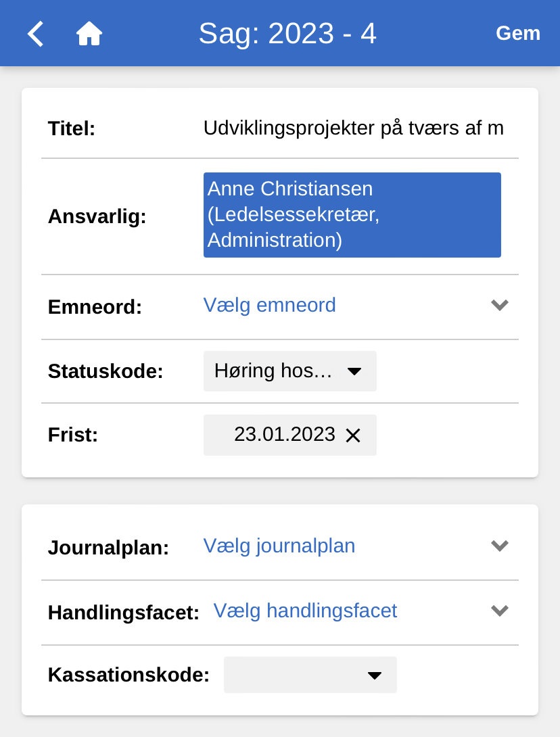The image size is (560, 737).
Task: Click the 'Sag: 2023 - 4' header title
Action: coord(287,34)
